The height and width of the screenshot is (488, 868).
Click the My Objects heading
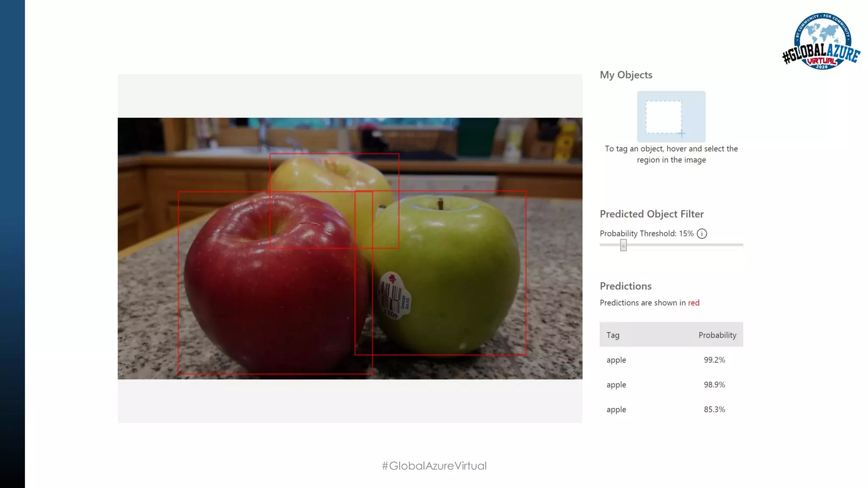coord(626,75)
